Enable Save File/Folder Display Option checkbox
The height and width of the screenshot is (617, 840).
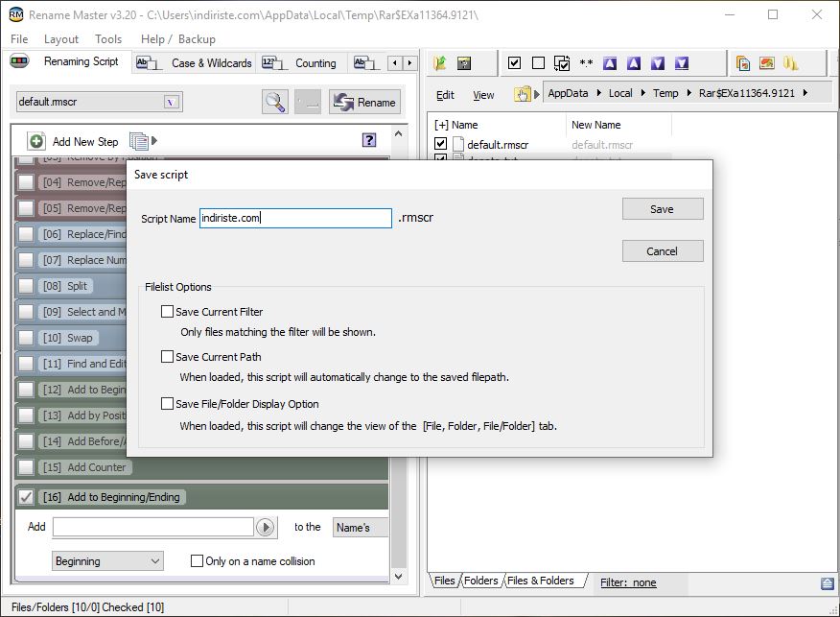167,404
